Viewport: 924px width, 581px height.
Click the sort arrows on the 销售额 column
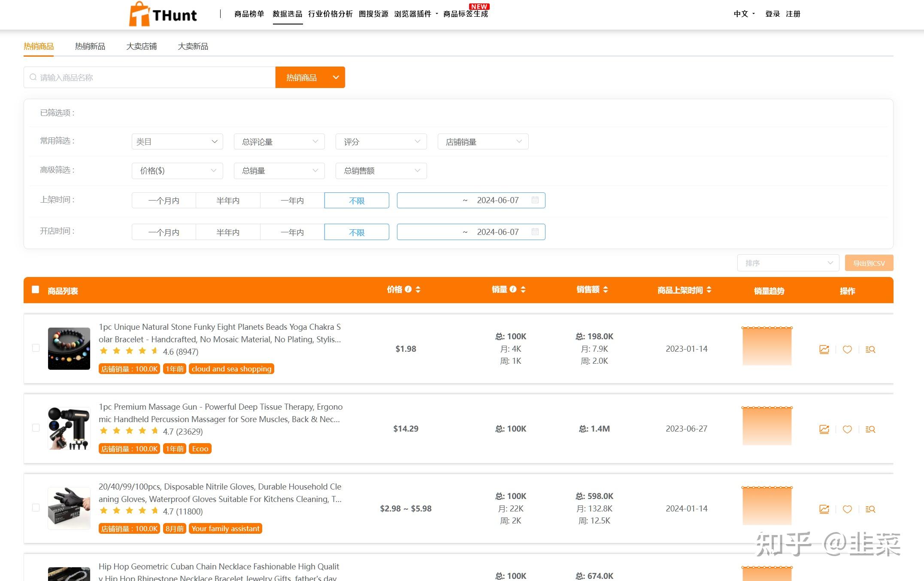pyautogui.click(x=606, y=289)
